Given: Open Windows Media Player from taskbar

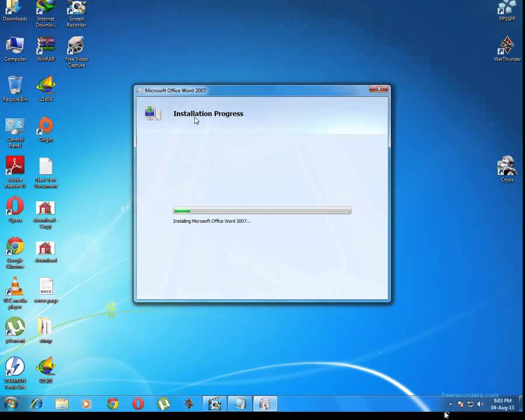Looking at the screenshot, I should click(x=86, y=404).
